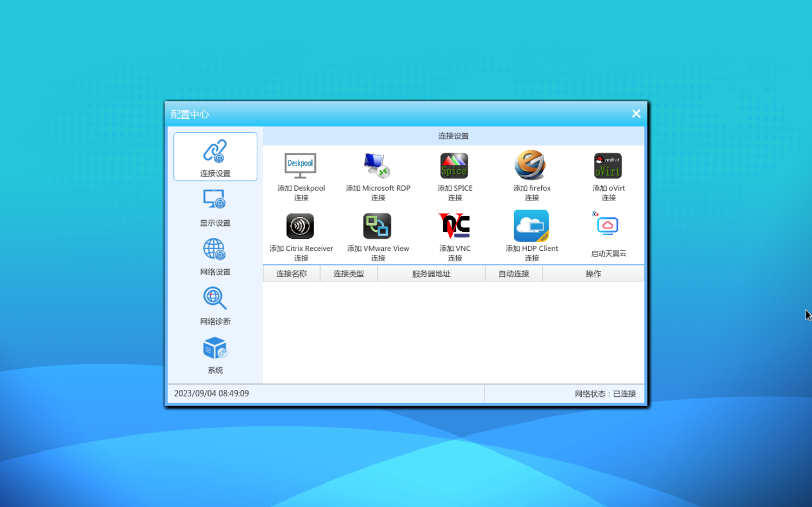Open the 网络诊断 network diagnosis section
This screenshot has height=507, width=812.
coord(215,306)
